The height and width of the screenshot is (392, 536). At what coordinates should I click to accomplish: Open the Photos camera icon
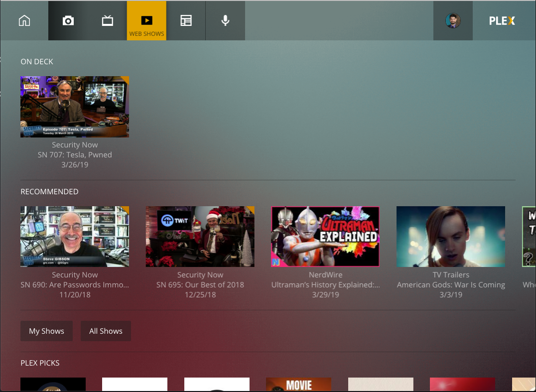click(x=68, y=20)
